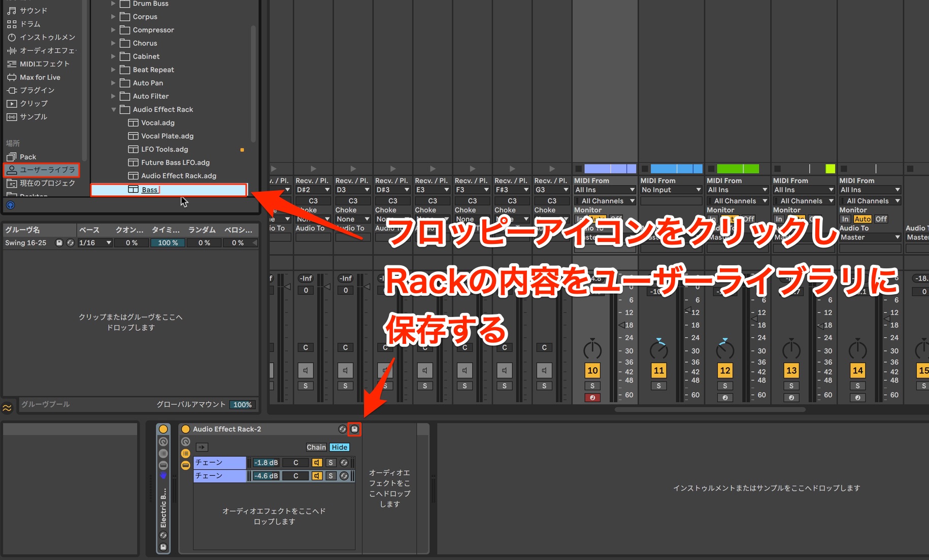Click the blue hand icon on outer rack
929x560 pixels.
(163, 476)
